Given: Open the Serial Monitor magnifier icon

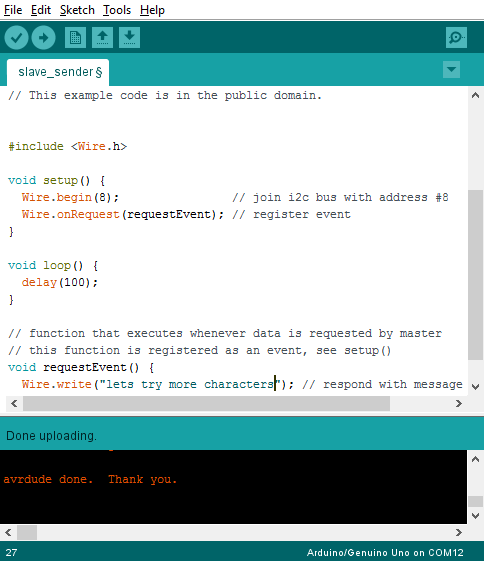Looking at the screenshot, I should (456, 38).
